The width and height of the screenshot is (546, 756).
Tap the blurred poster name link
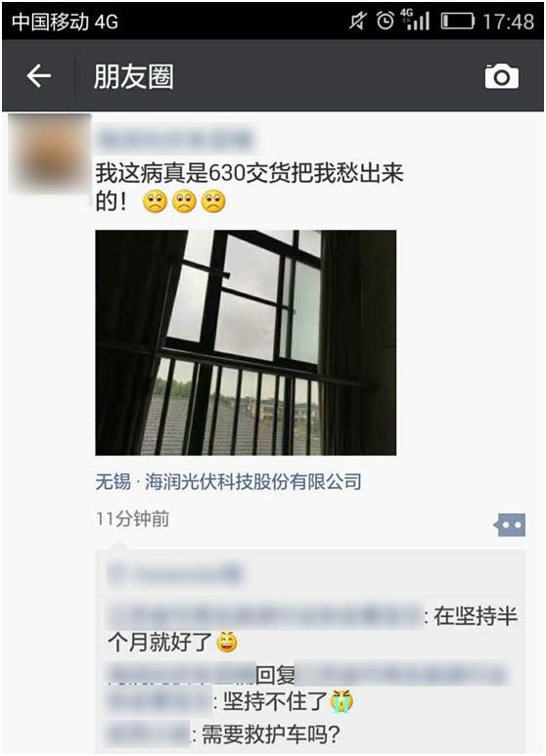(x=174, y=139)
